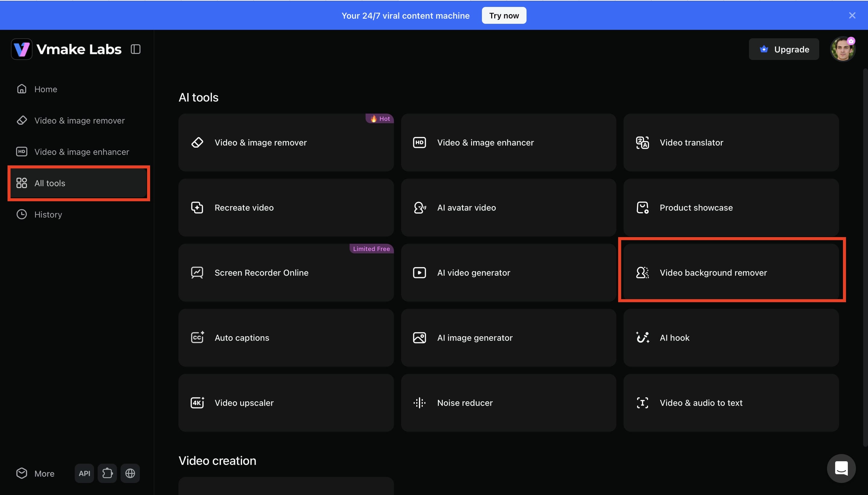Click the Hot badge on remover card

pos(380,119)
